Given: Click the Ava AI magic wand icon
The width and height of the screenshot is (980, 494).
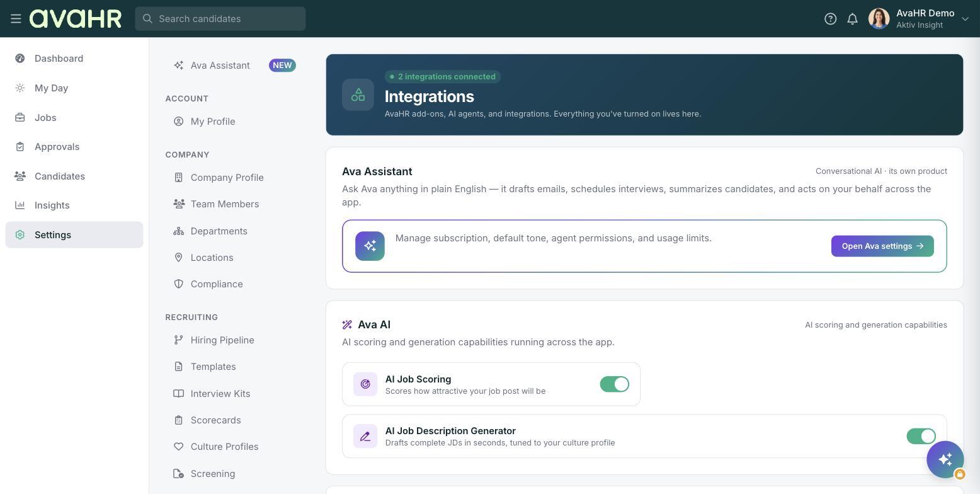Looking at the screenshot, I should click(x=347, y=325).
